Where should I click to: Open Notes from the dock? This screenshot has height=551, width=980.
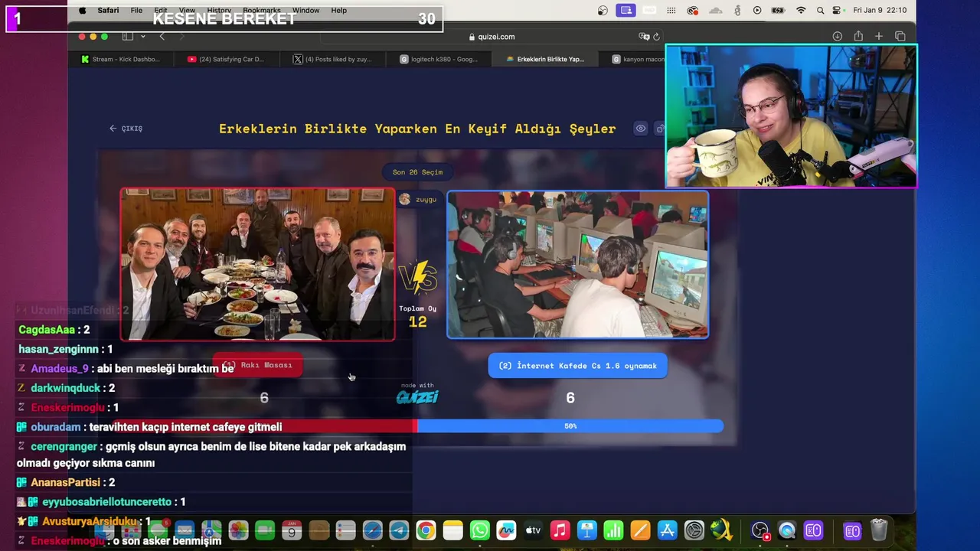click(452, 530)
